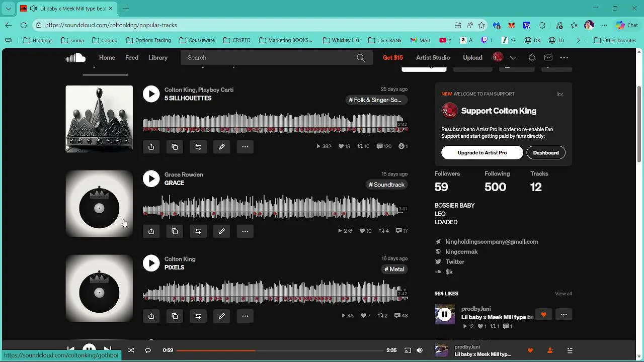Share the GRACE track
Screen dimensions: 644x362
(151, 231)
